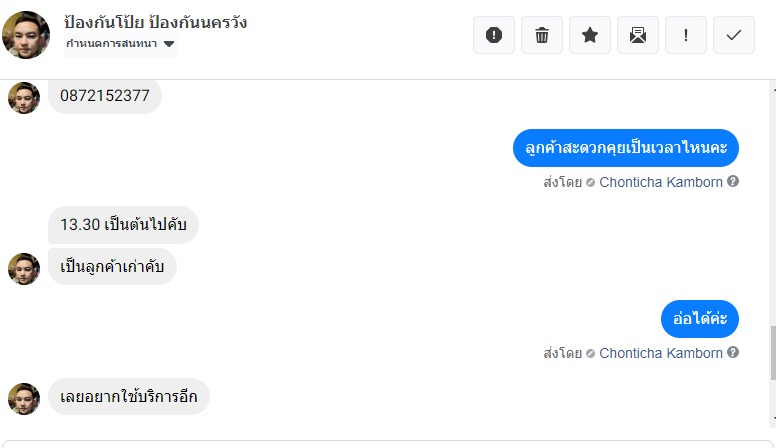This screenshot has width=776, height=448.
Task: Open Chonticha Kamborn link under 'ลูกค้าสะดวกคุยเป็นเวลาไหนคะ'
Action: [x=660, y=183]
